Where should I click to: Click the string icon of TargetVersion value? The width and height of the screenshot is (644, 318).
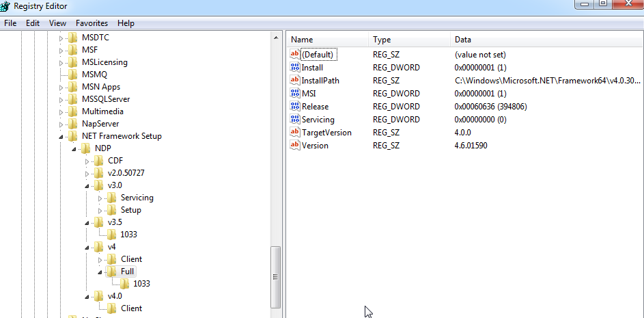coord(295,133)
